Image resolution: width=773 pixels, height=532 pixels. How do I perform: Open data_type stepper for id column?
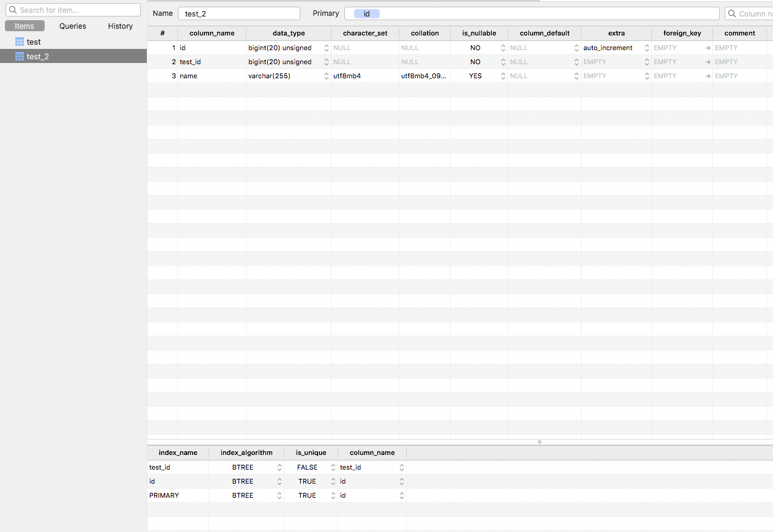(326, 47)
